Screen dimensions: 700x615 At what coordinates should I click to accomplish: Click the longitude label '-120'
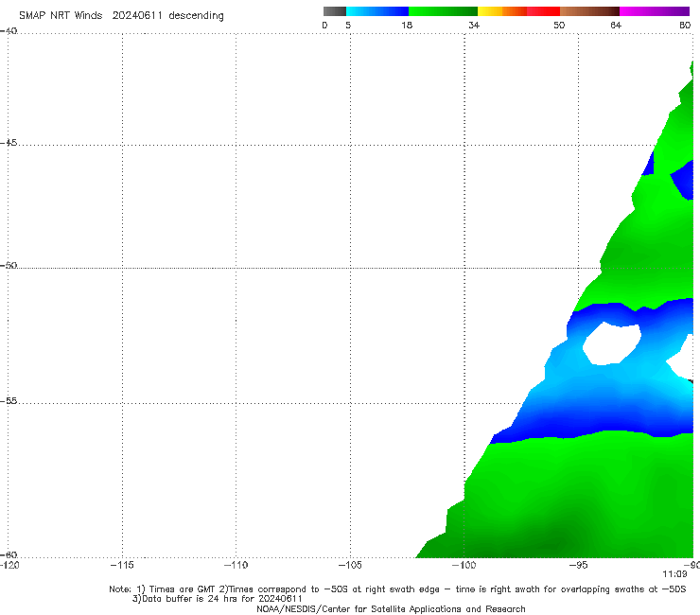(x=9, y=565)
